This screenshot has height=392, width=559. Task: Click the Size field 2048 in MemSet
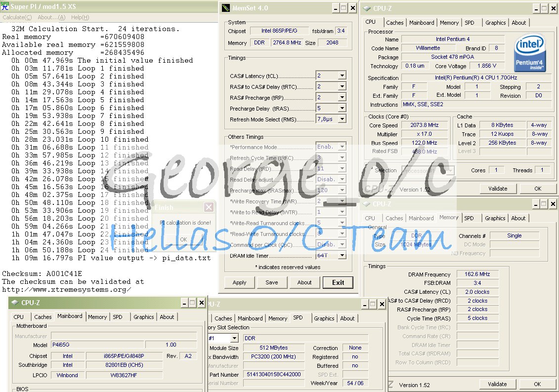click(x=332, y=43)
